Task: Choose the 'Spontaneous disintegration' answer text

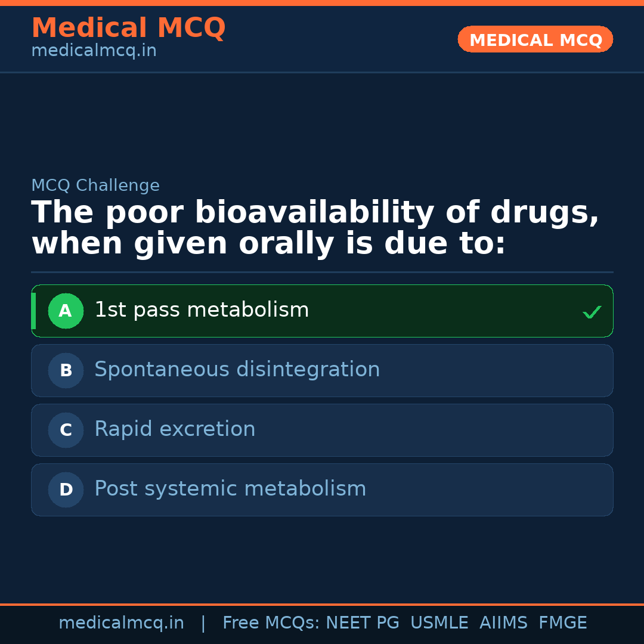Action: (x=237, y=370)
